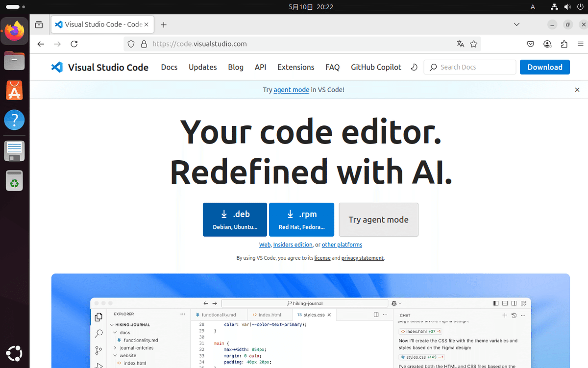Open the Explorer icon in the activity bar
The image size is (588, 368).
point(98,317)
